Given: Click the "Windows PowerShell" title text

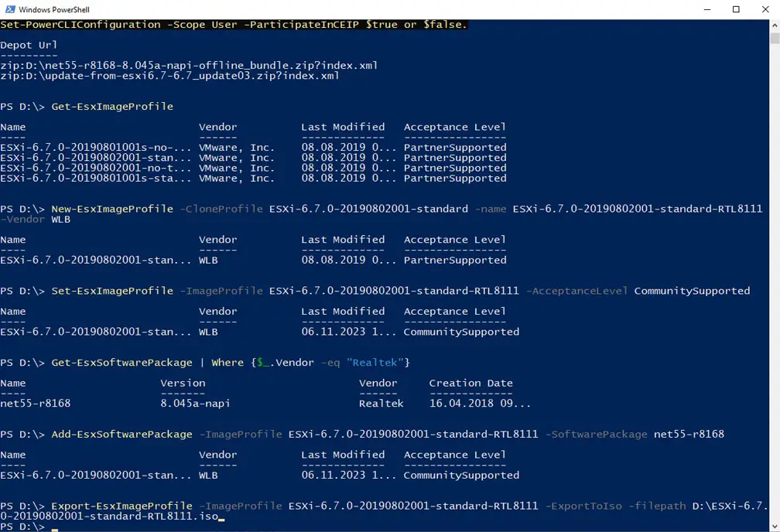Looking at the screenshot, I should [54, 9].
